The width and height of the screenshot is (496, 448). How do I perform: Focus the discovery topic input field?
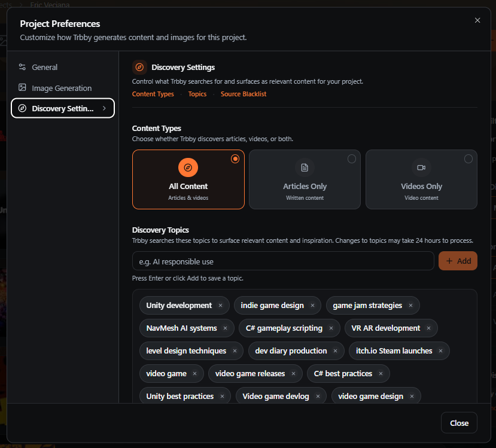[283, 261]
